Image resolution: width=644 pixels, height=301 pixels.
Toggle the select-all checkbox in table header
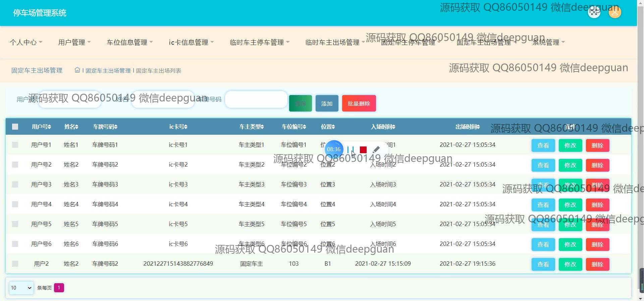point(15,127)
